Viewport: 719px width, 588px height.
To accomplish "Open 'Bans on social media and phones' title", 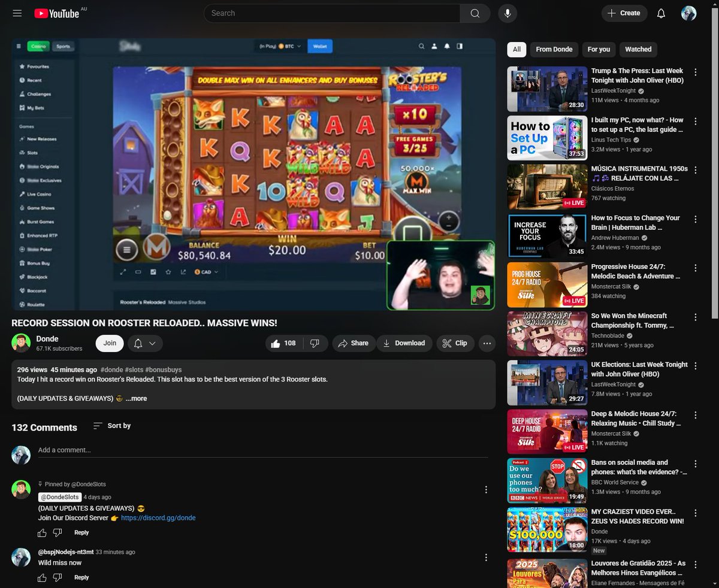I will 639,467.
